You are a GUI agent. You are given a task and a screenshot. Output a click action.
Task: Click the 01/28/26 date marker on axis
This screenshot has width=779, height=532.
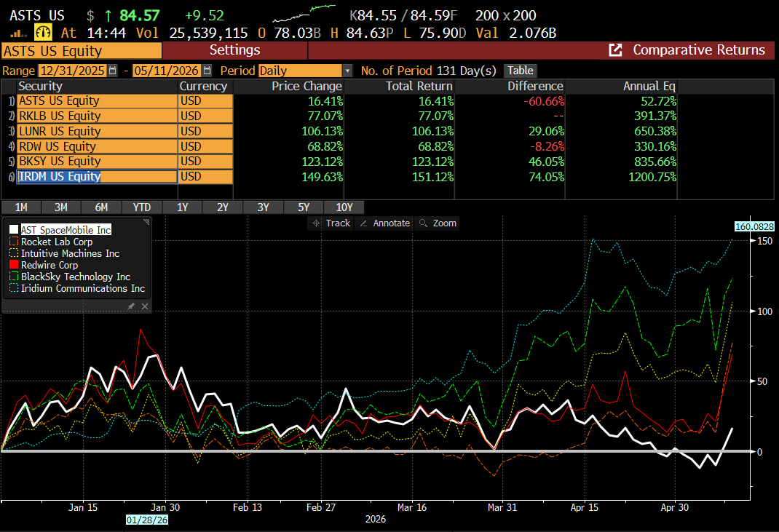point(147,520)
